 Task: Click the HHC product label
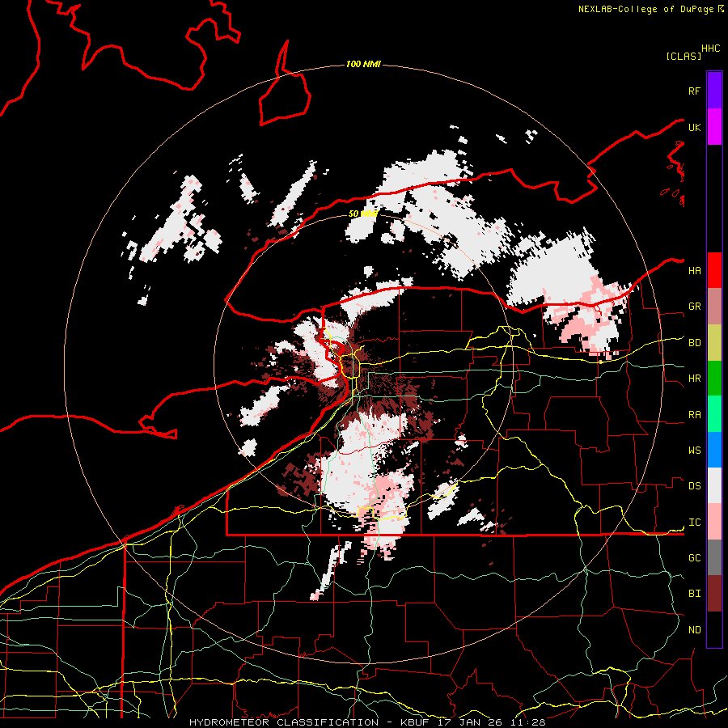[x=711, y=49]
